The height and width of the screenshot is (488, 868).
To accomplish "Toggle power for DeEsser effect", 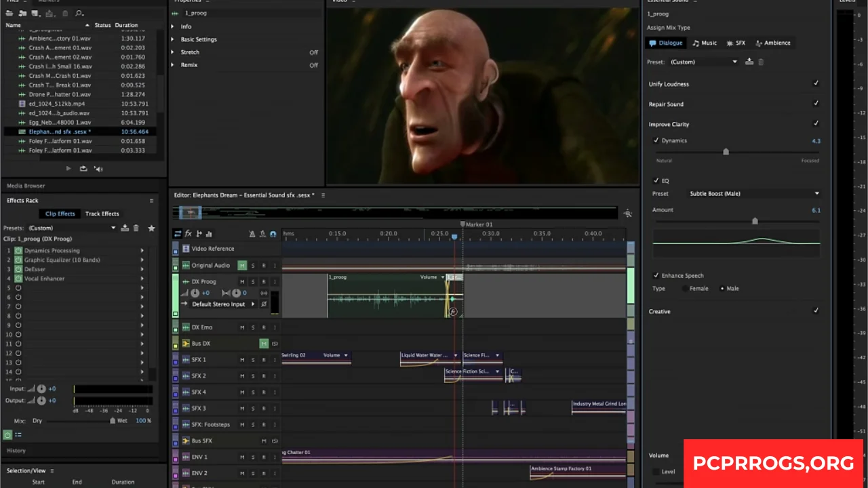I will [x=18, y=269].
